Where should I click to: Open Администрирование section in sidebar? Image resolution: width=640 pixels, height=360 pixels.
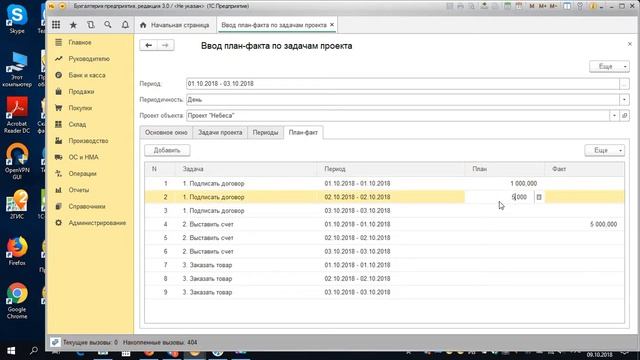(x=97, y=223)
